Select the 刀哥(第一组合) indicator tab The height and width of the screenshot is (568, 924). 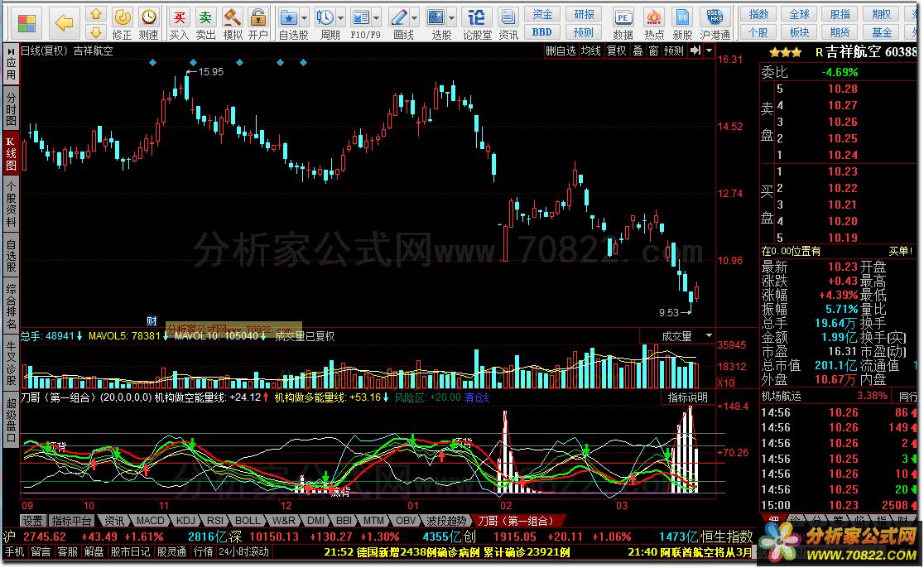(x=516, y=521)
